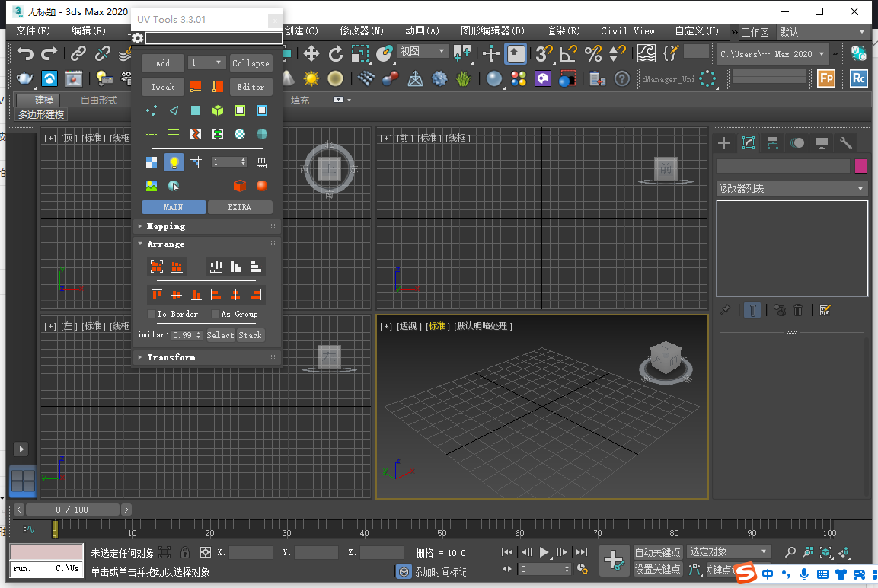Open the 渲染(R) menu
Viewport: 878px width, 588px height.
click(x=563, y=30)
